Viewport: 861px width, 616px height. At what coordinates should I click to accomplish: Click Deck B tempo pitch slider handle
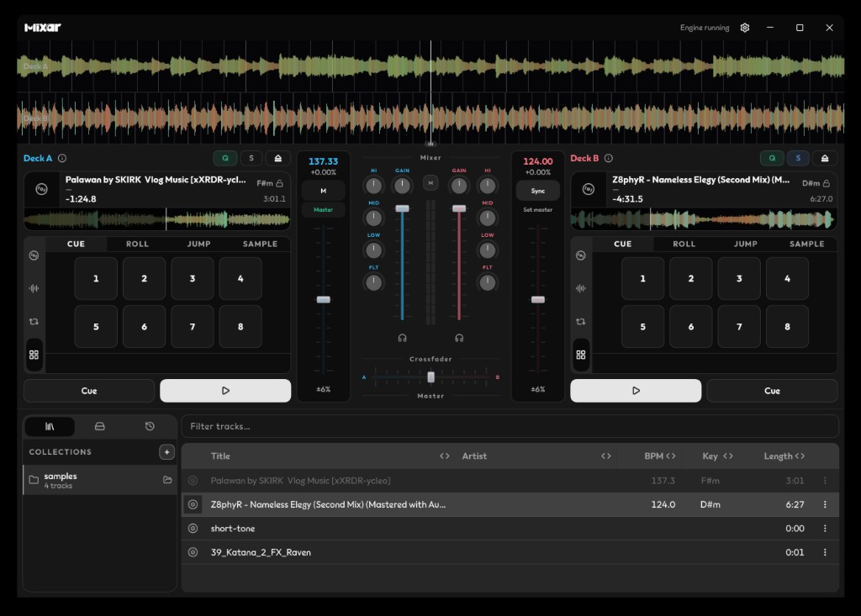pos(537,300)
